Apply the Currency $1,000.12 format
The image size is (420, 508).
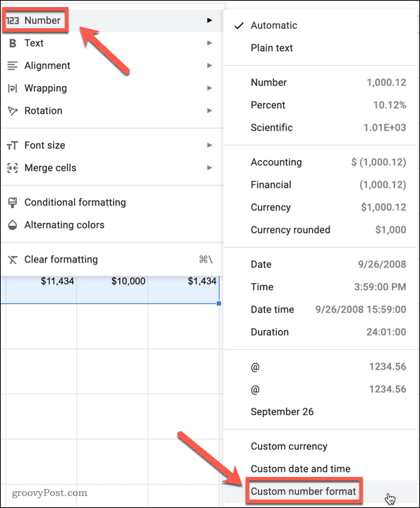click(x=320, y=207)
